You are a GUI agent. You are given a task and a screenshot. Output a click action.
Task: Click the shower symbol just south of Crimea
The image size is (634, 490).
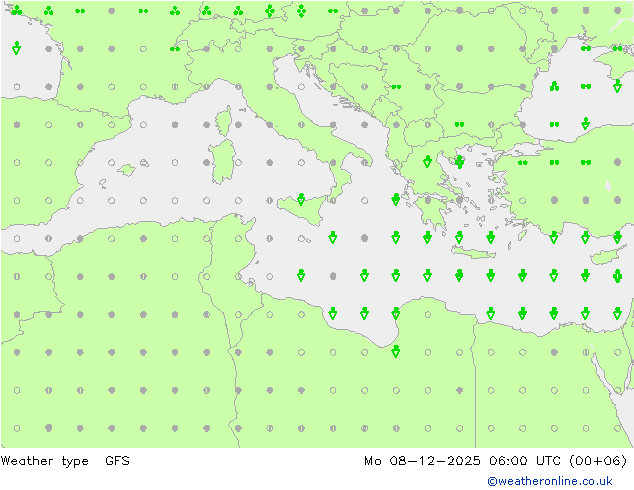(617, 86)
